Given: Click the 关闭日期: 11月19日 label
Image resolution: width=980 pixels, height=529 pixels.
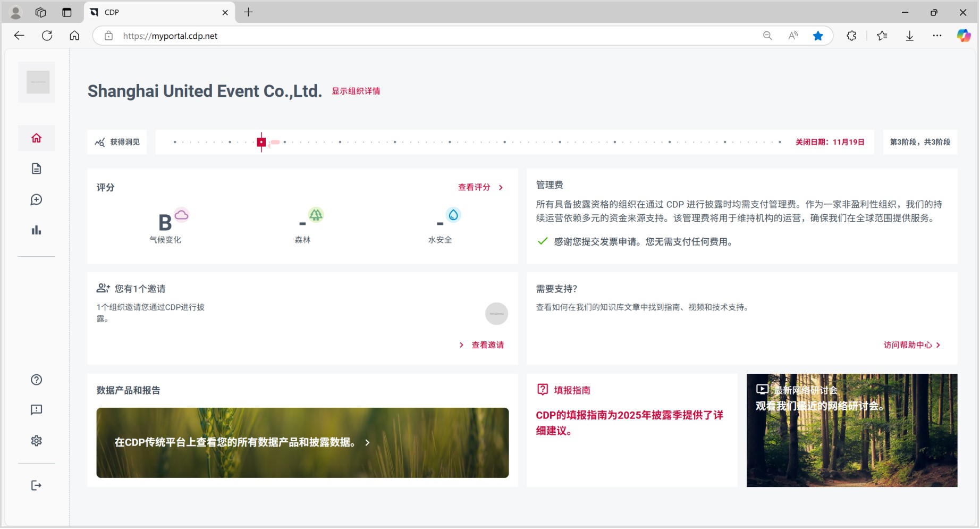Looking at the screenshot, I should point(830,142).
